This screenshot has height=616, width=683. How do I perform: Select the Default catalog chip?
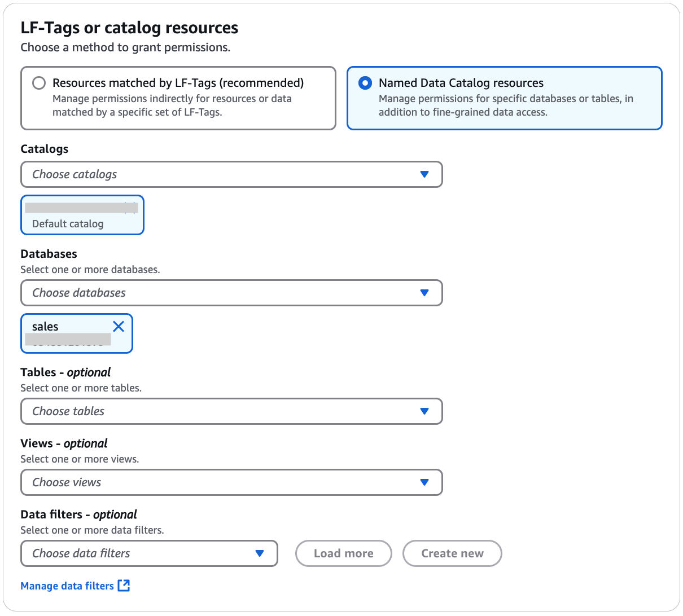(x=82, y=215)
